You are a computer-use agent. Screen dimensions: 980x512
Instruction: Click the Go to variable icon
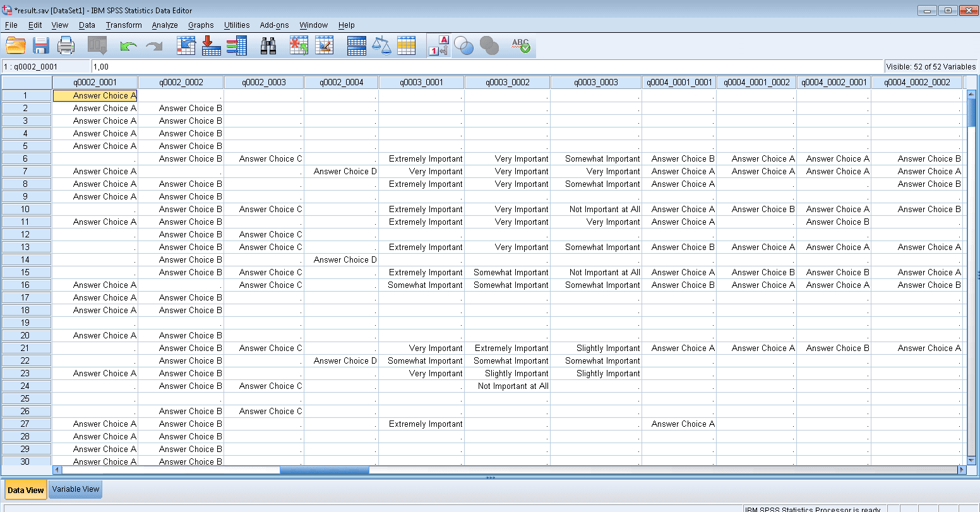[211, 45]
